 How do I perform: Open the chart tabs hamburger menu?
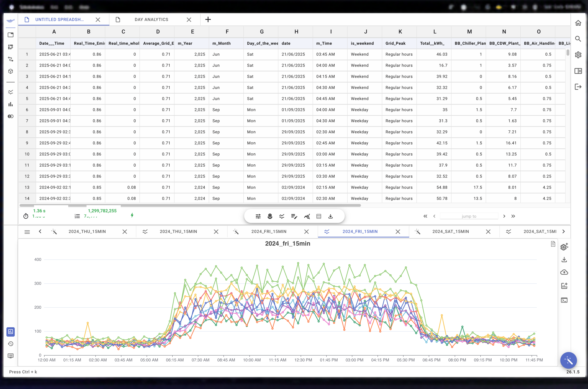(27, 232)
